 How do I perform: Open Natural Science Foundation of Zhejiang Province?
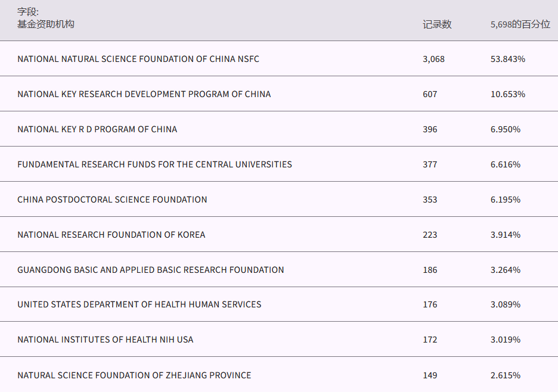pyautogui.click(x=134, y=375)
